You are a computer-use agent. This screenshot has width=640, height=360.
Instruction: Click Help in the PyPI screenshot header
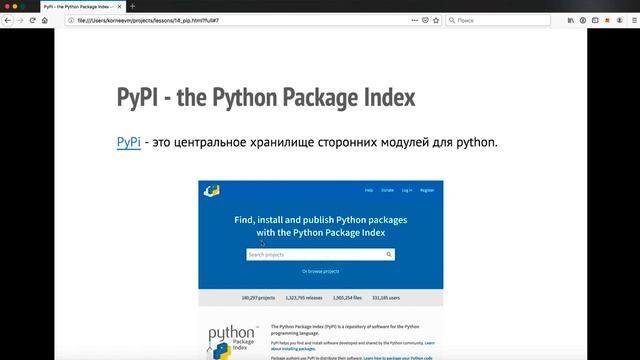click(x=369, y=190)
